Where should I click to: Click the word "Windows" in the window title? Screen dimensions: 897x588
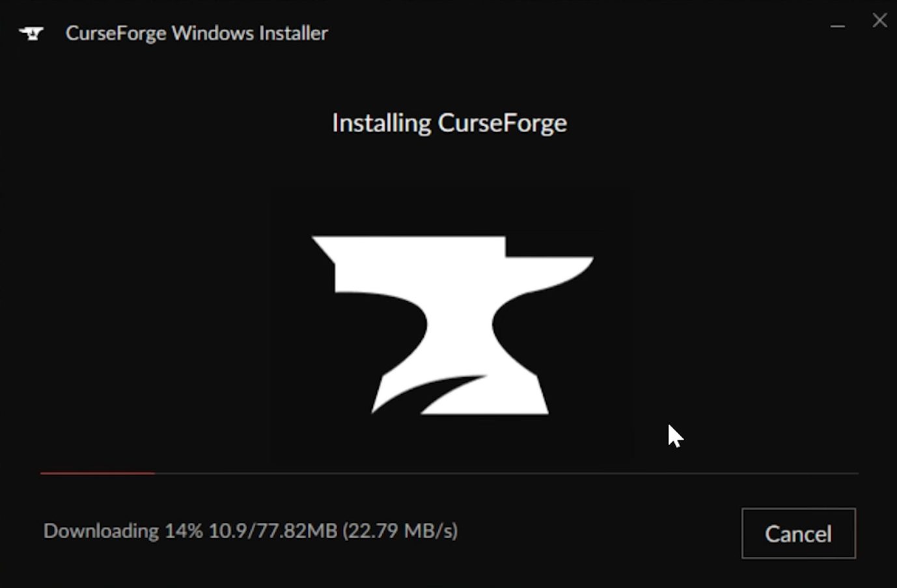tap(213, 33)
